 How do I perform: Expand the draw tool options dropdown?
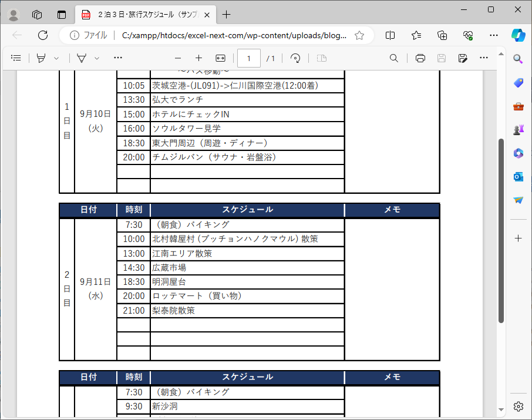pyautogui.click(x=96, y=58)
